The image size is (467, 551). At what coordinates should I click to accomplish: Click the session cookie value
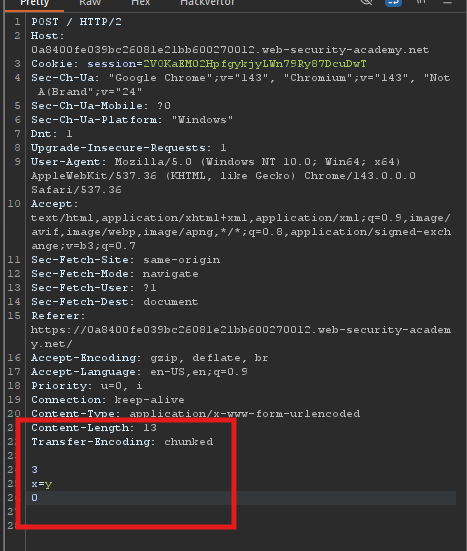click(x=254, y=64)
